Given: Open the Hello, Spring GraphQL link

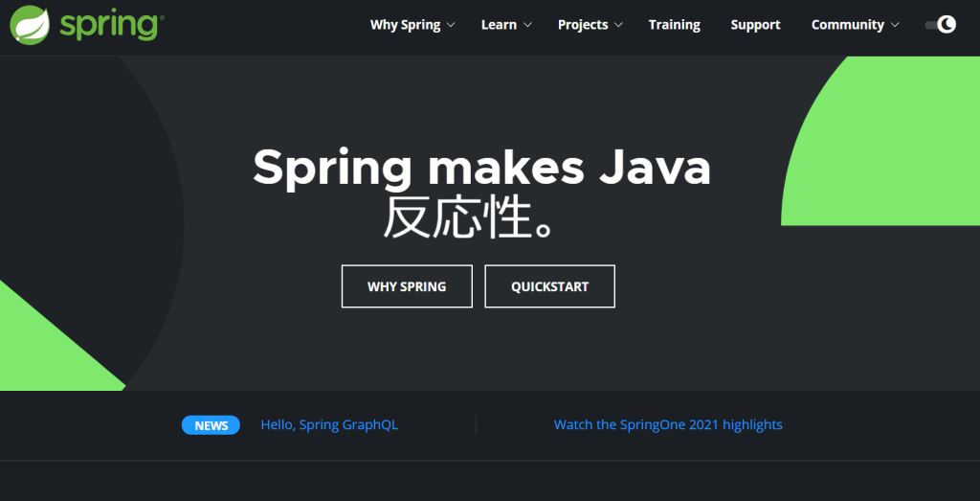Looking at the screenshot, I should [x=329, y=425].
